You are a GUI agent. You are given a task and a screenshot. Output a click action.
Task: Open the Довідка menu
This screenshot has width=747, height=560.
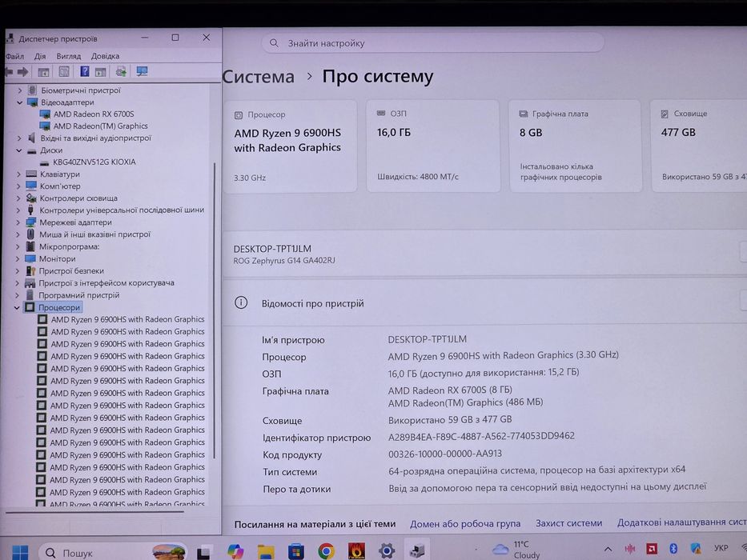click(106, 56)
